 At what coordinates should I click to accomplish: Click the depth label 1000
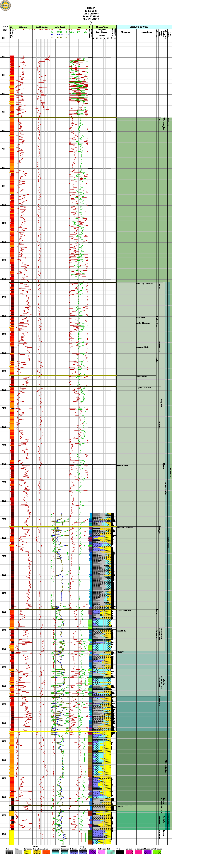tap(4, 205)
